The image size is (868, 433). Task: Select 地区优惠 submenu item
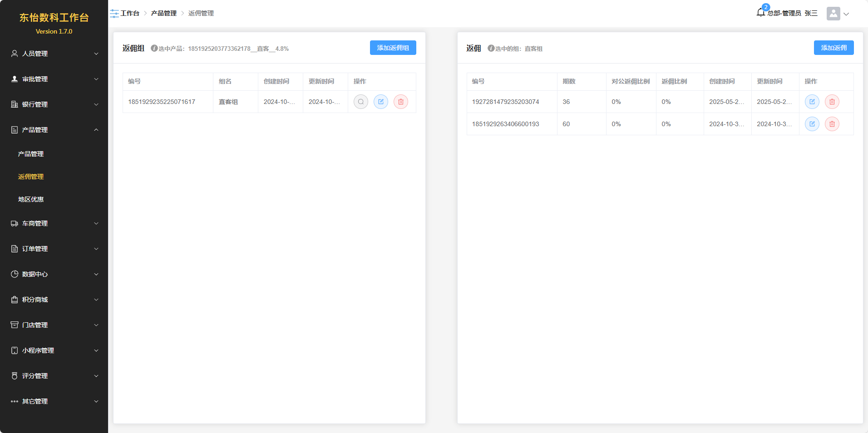point(31,199)
